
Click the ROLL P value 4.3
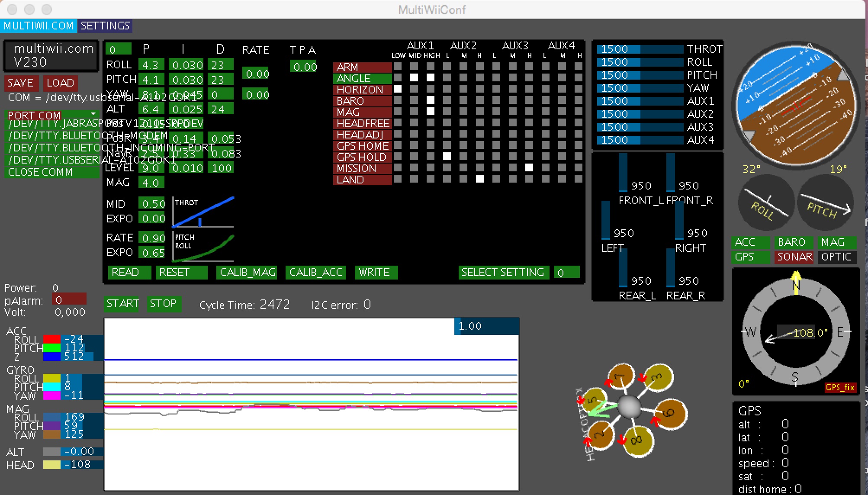tap(151, 65)
